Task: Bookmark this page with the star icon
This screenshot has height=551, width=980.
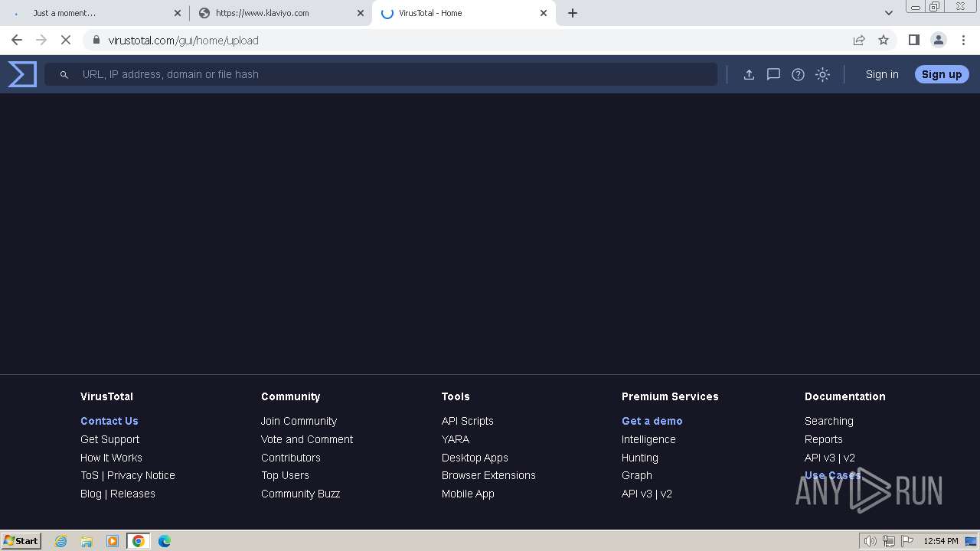Action: tap(884, 40)
